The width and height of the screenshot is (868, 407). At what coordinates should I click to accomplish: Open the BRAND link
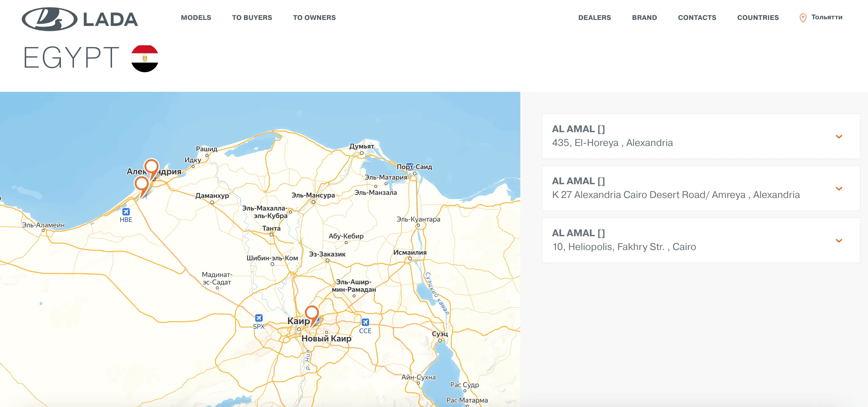(x=644, y=17)
